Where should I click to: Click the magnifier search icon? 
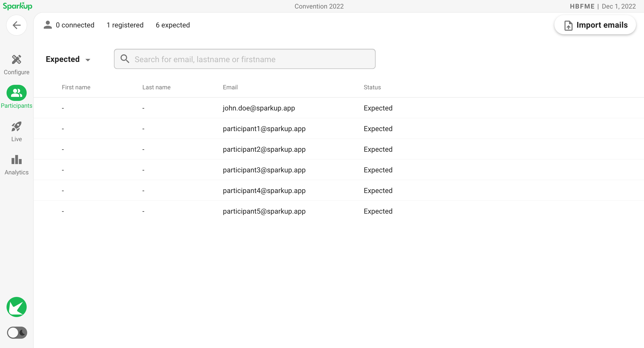tap(125, 59)
